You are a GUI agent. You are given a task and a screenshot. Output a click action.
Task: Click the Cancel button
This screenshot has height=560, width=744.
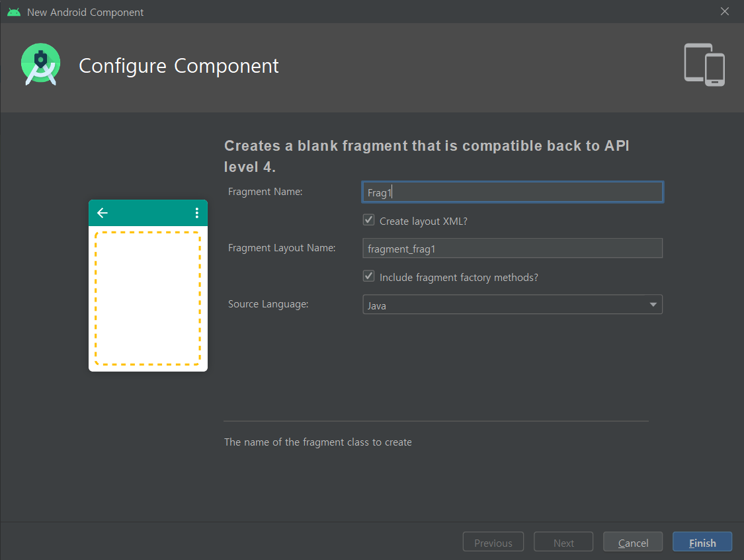point(633,542)
